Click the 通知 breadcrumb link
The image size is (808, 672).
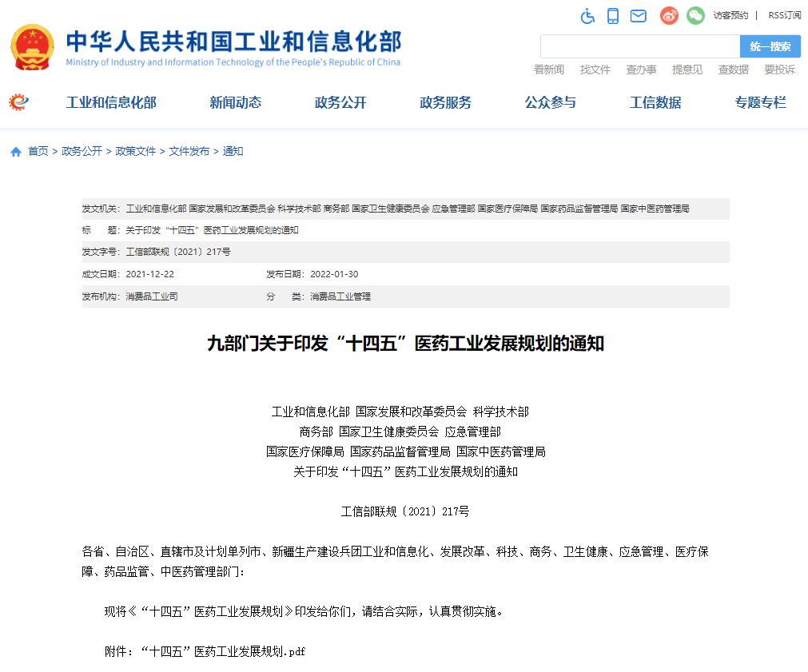[x=233, y=151]
